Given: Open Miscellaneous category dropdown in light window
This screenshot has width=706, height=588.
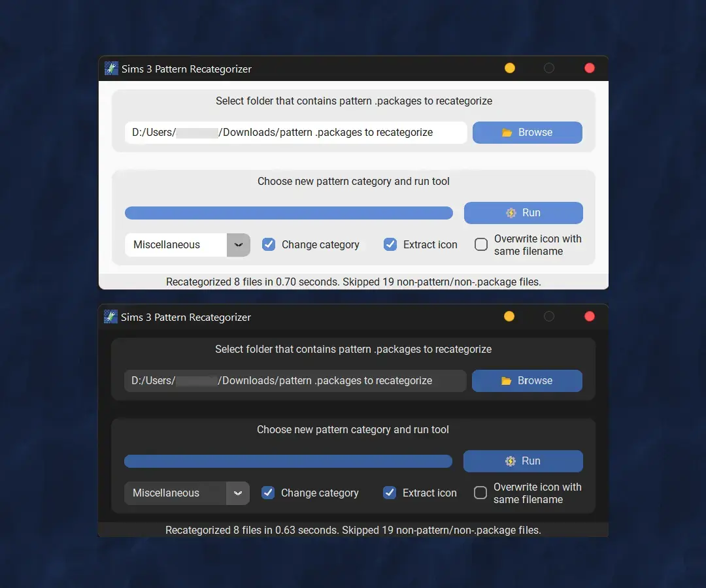Looking at the screenshot, I should 188,245.
